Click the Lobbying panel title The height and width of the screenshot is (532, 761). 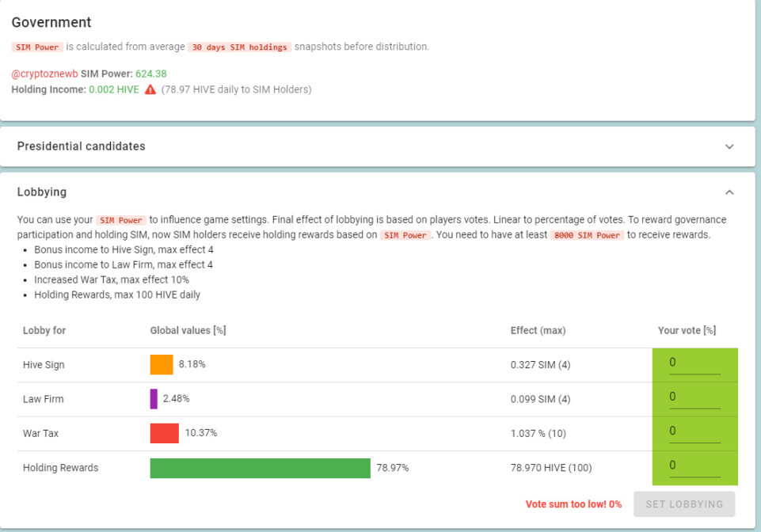pyautogui.click(x=42, y=192)
